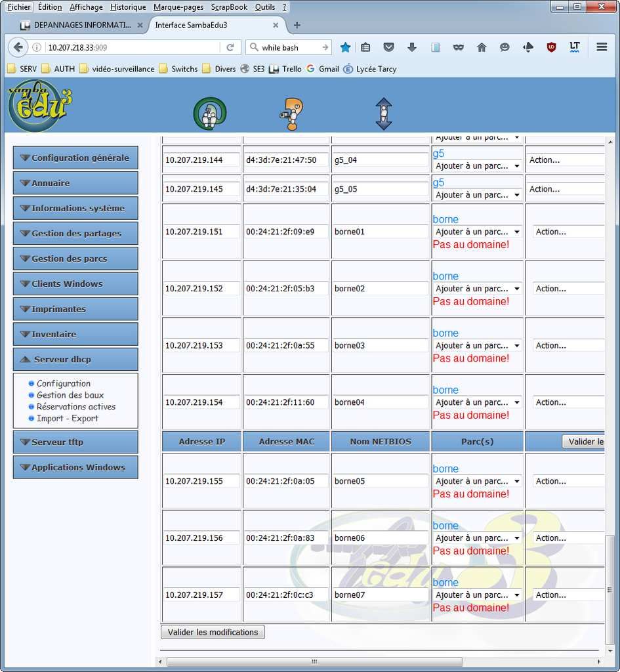Screen dimensions: 620x672
Task: Expand the Annuaire menu
Action: [75, 183]
